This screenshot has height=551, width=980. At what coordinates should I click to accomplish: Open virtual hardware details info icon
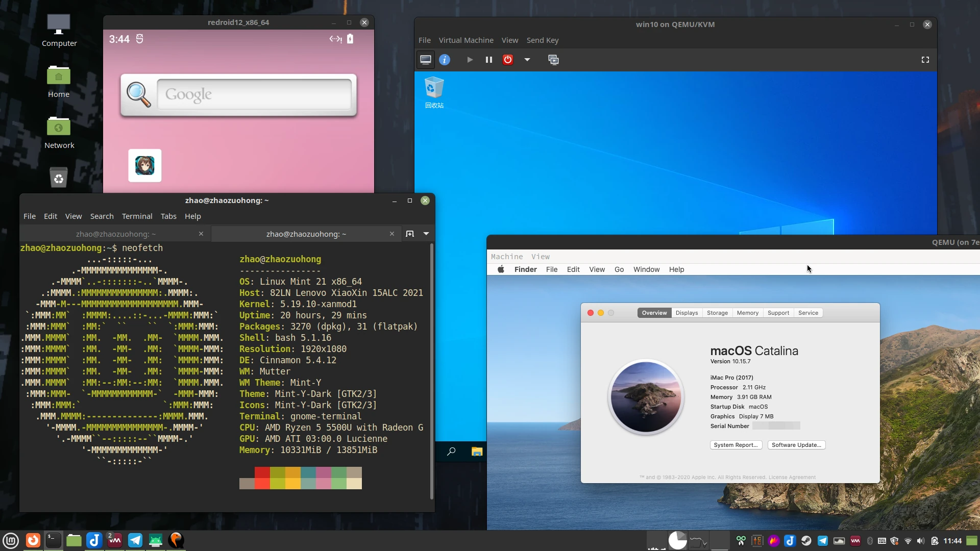pyautogui.click(x=445, y=60)
